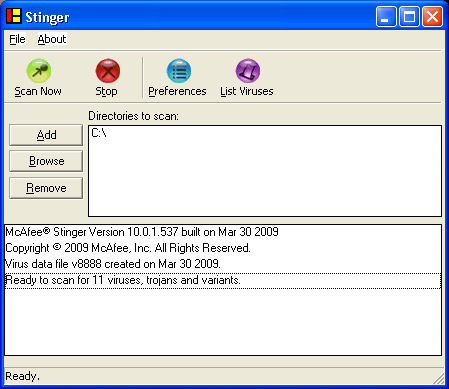449x389 pixels.
Task: Click the red Stop icon
Action: click(108, 71)
